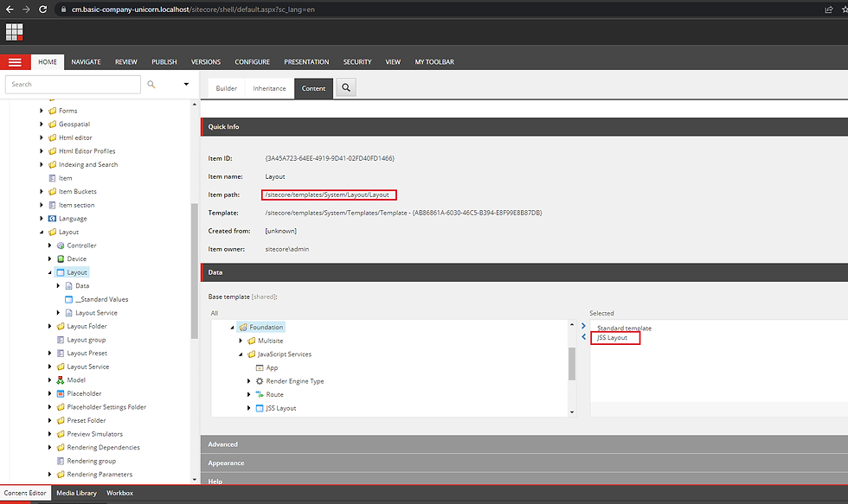Open the SECURITY ribbon tab
Image resolution: width=848 pixels, height=504 pixels.
point(357,62)
